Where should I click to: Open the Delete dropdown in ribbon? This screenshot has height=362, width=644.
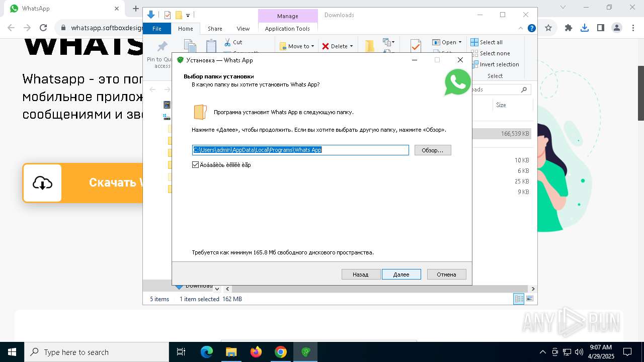[x=338, y=46]
